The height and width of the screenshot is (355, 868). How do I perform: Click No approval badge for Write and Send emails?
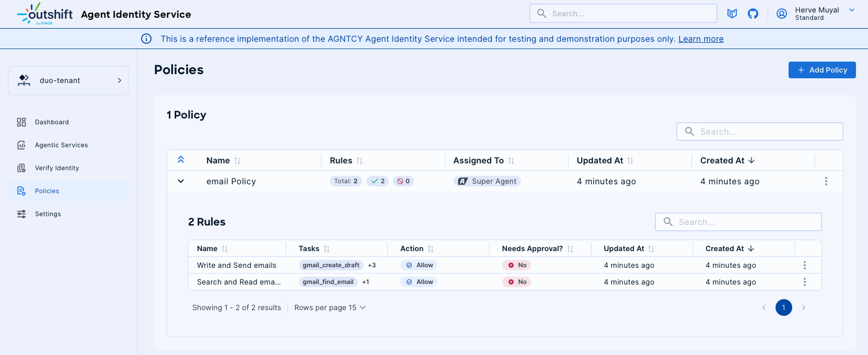pos(517,265)
